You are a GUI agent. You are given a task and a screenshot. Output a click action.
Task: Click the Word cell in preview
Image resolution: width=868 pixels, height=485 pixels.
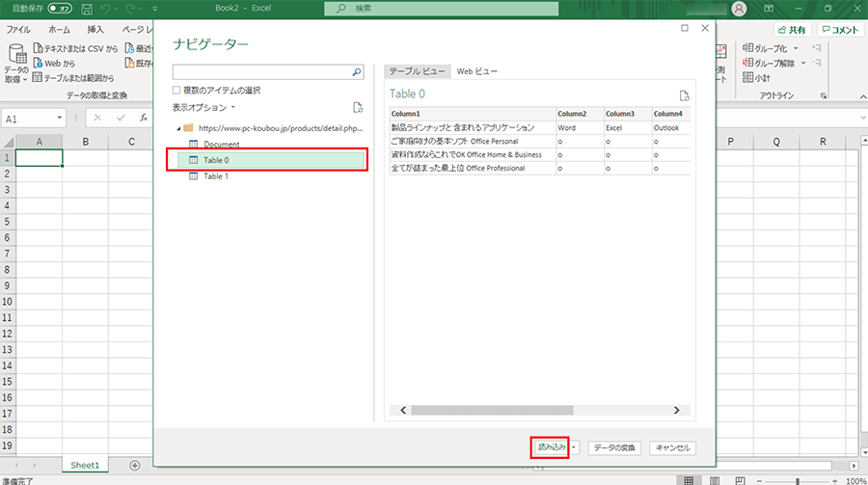coord(580,128)
